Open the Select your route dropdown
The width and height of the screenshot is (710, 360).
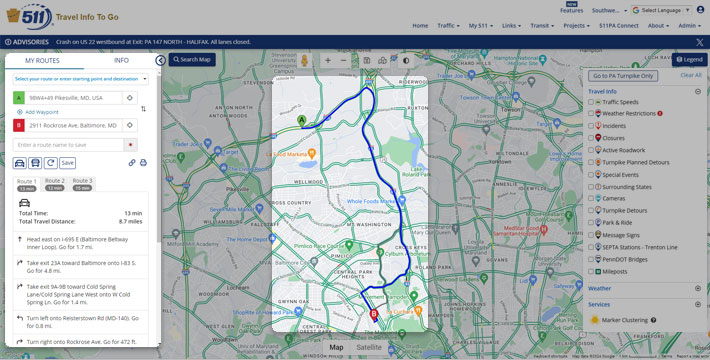click(81, 79)
